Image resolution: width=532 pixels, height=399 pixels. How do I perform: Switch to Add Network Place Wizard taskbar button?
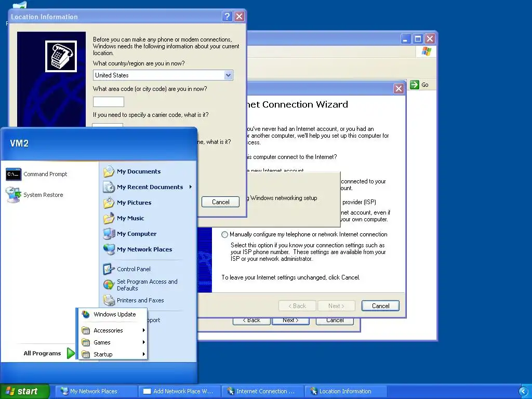click(x=179, y=391)
